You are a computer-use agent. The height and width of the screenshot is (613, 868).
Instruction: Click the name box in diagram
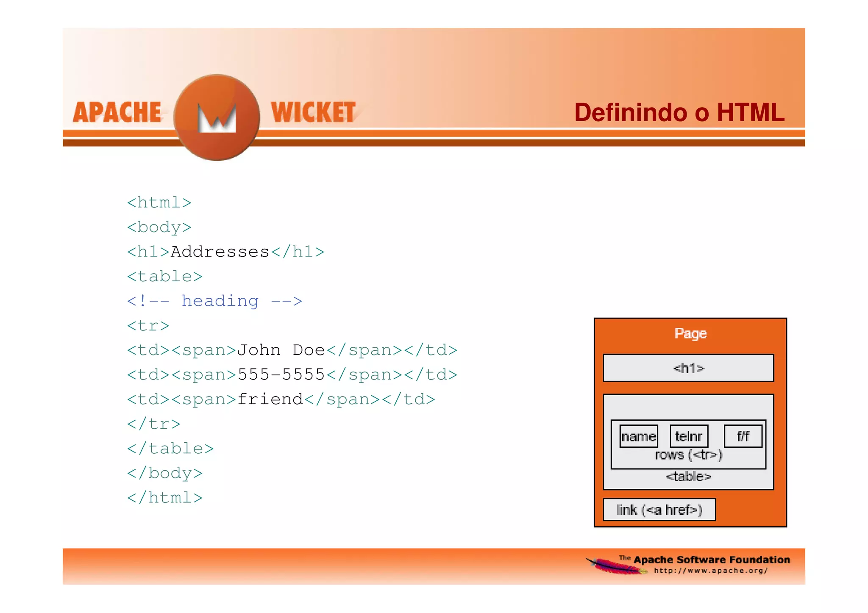[639, 436]
